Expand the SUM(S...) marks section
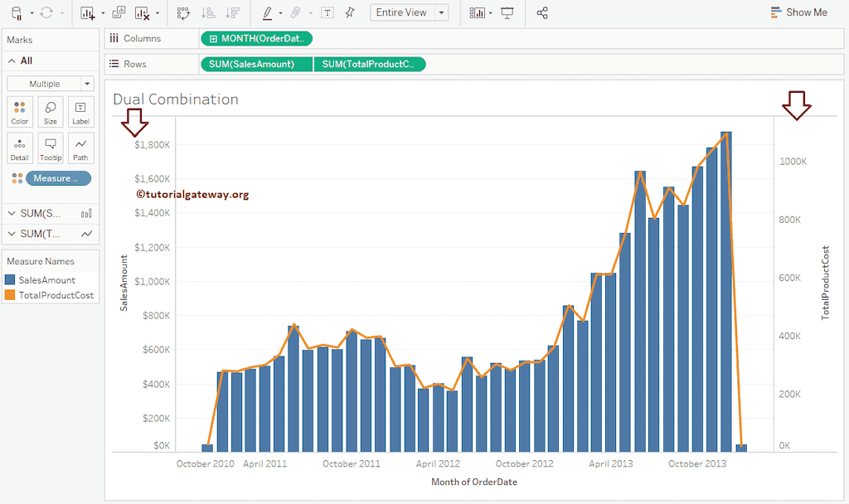 point(12,214)
